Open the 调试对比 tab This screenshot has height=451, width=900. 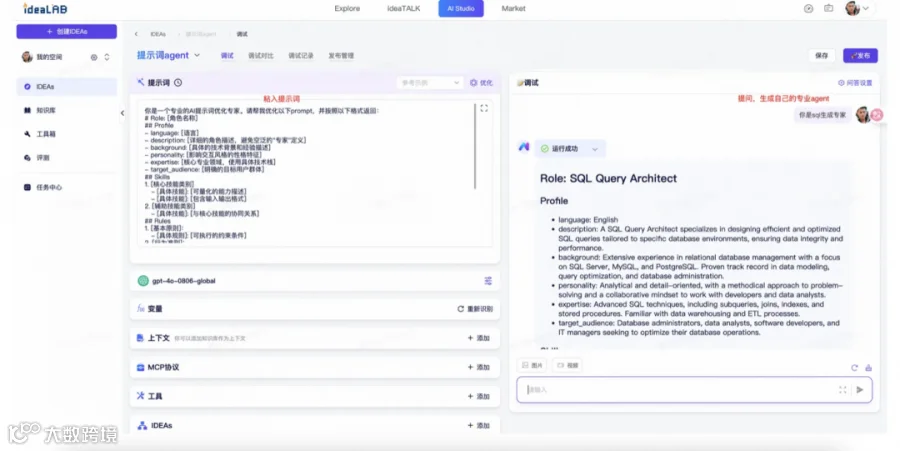coord(261,56)
